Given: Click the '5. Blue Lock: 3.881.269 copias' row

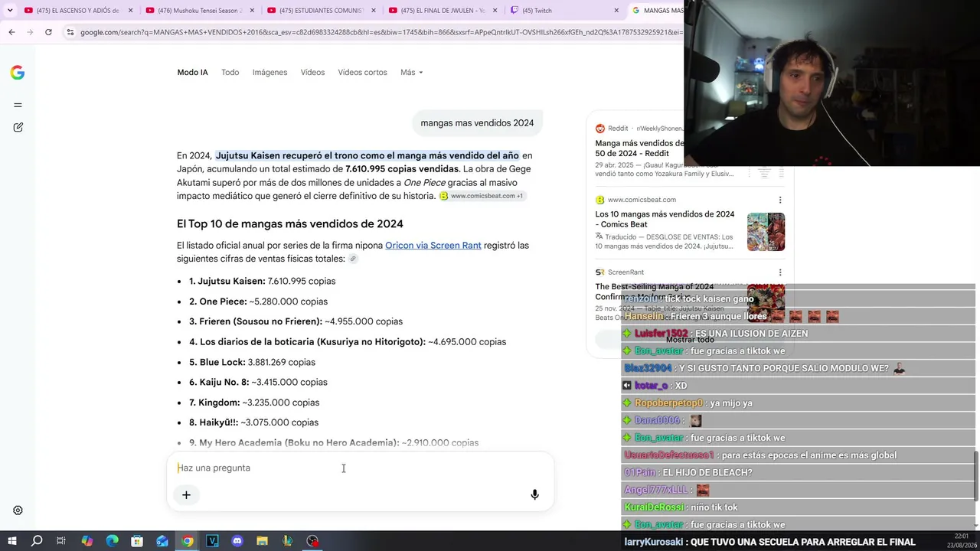Looking at the screenshot, I should point(252,362).
